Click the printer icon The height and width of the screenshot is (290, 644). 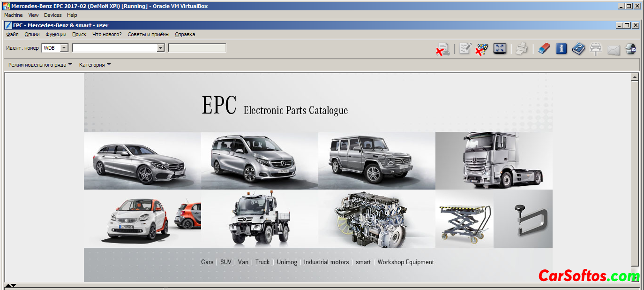click(522, 49)
